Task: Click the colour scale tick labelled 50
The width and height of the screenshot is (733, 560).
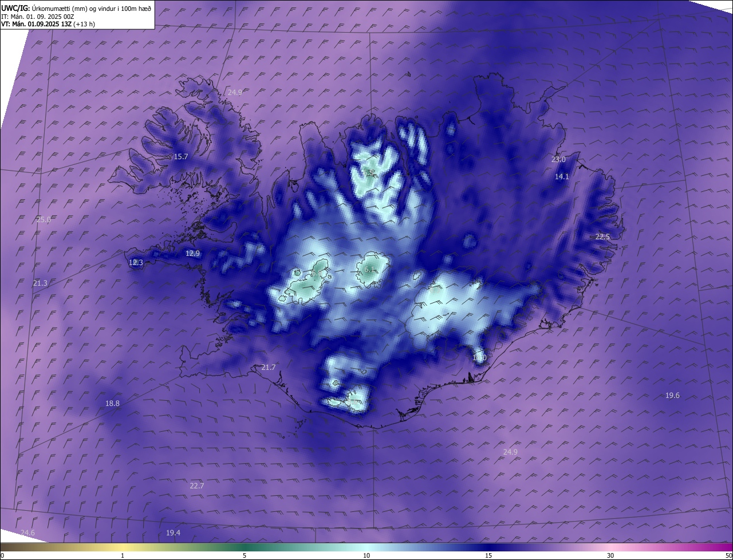Action: tap(728, 555)
